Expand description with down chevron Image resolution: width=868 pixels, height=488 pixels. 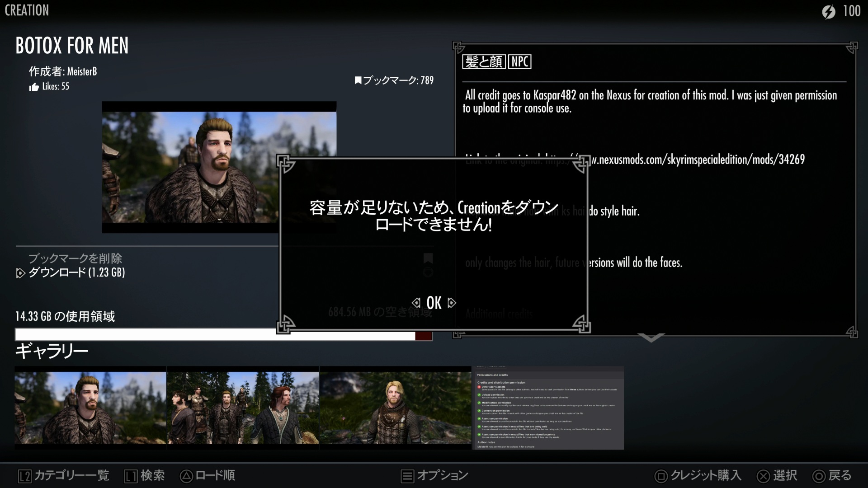click(651, 338)
